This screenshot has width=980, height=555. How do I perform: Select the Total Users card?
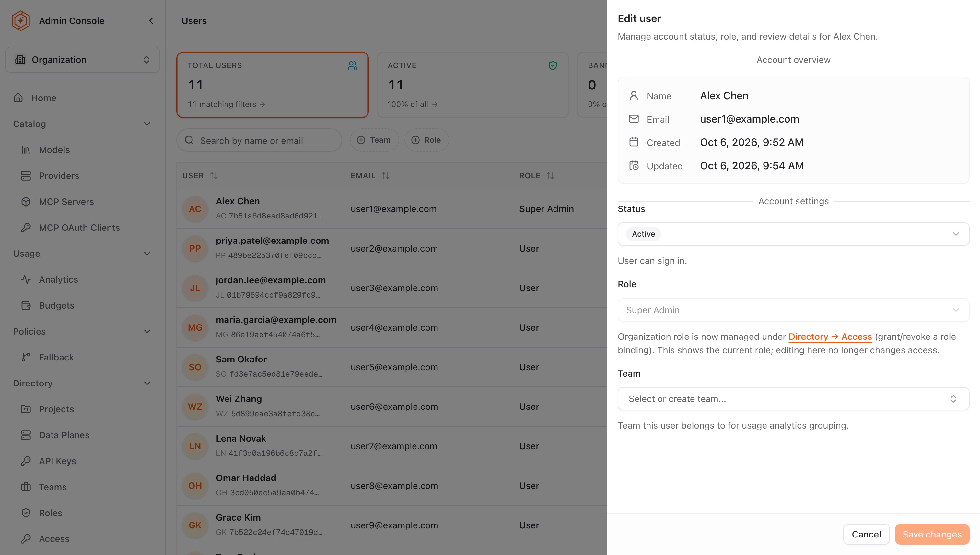[273, 85]
